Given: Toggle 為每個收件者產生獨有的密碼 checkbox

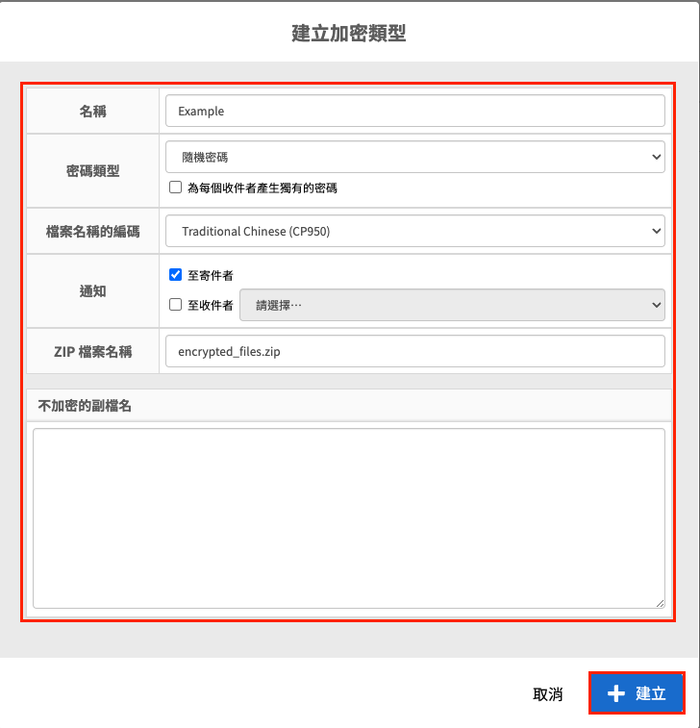Looking at the screenshot, I should [x=175, y=188].
